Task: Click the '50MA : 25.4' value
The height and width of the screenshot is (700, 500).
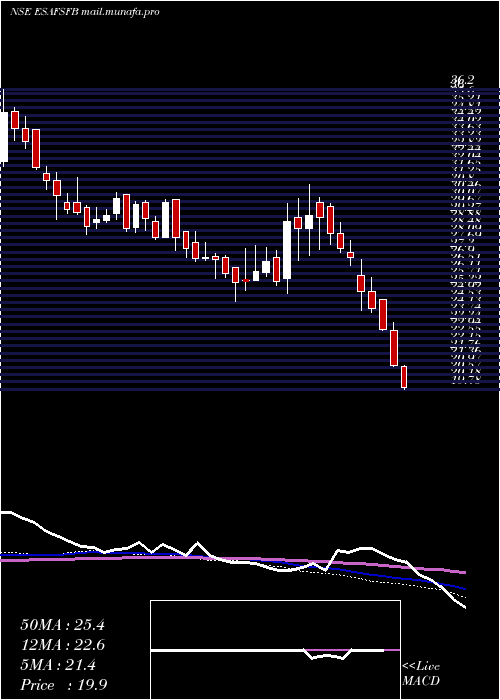Action: [62, 625]
